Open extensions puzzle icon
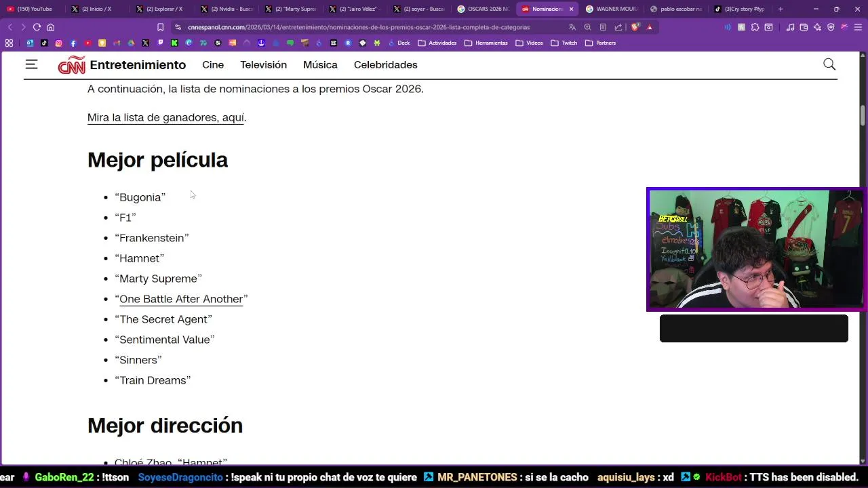The height and width of the screenshot is (488, 868). (x=755, y=27)
